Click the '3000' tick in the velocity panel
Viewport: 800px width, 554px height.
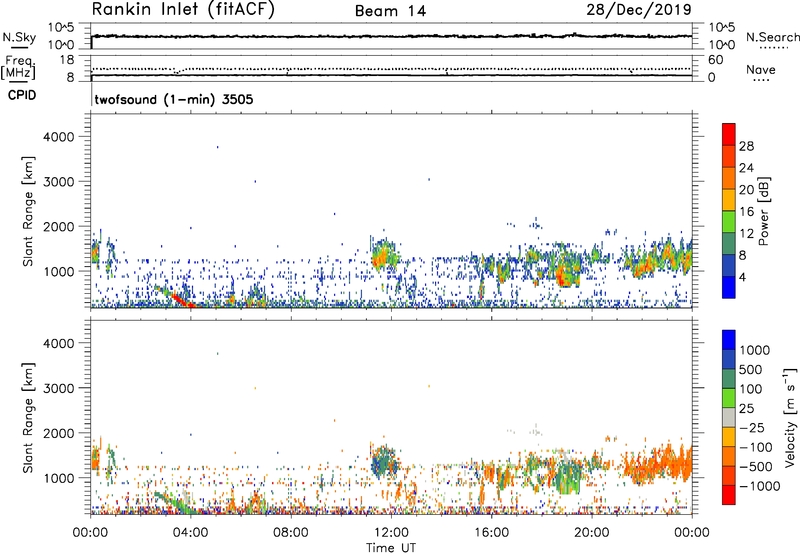pyautogui.click(x=59, y=388)
